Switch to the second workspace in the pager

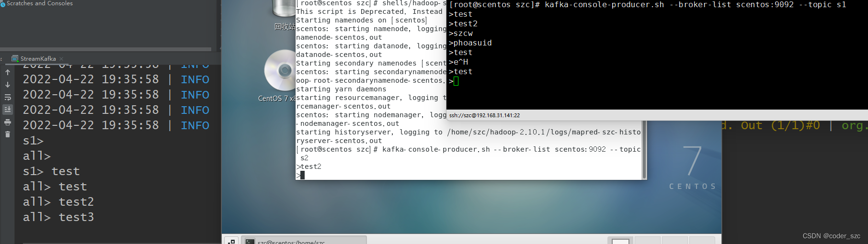point(647,241)
